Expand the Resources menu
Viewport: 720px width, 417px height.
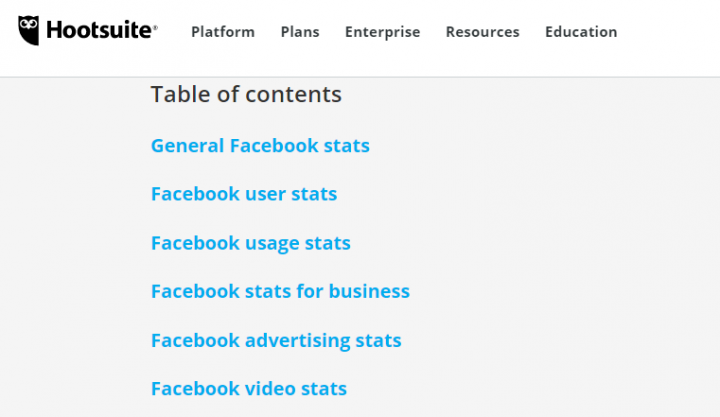482,32
